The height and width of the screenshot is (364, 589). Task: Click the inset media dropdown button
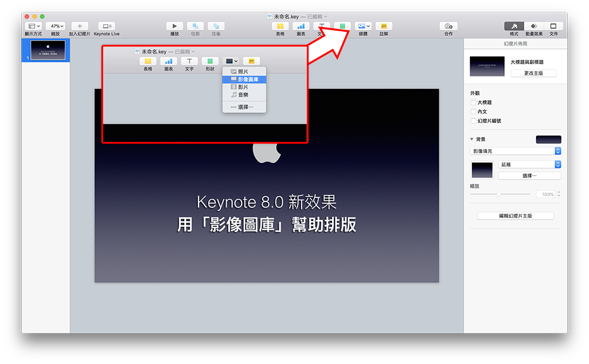(231, 61)
